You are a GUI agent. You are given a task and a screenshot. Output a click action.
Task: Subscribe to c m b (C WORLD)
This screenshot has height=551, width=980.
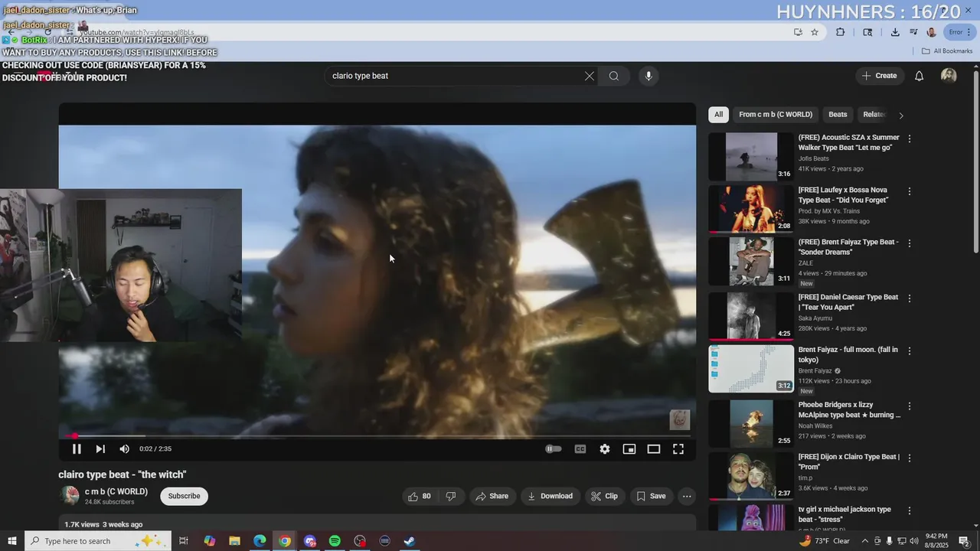point(184,496)
